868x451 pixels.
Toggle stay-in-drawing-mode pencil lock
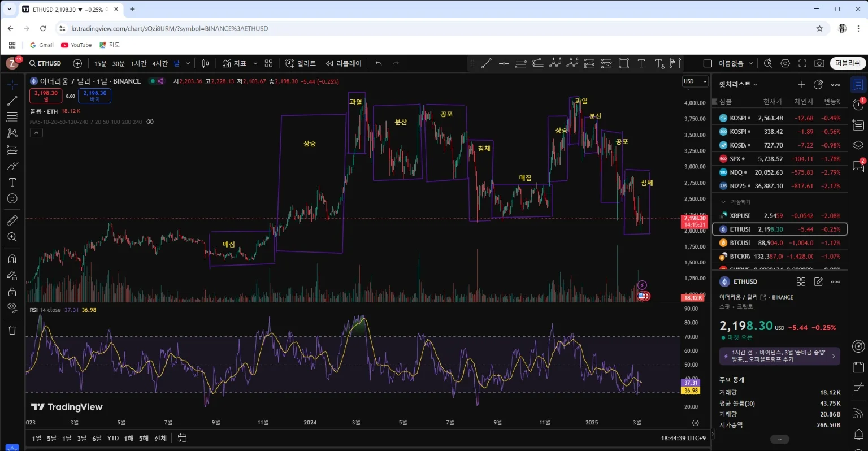pos(12,275)
